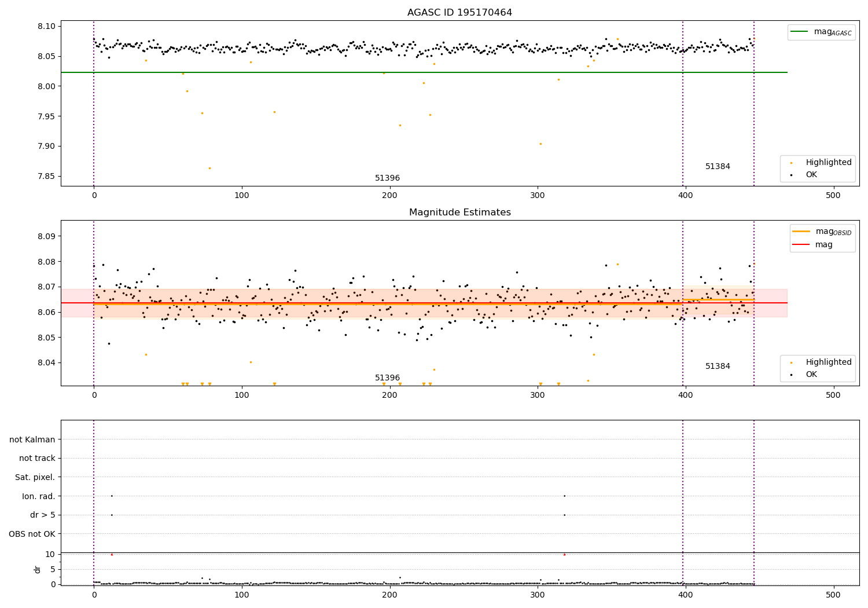Click the '51384' label in the AGASC plot
Viewport: 868px width, 608px height.
[x=718, y=167]
